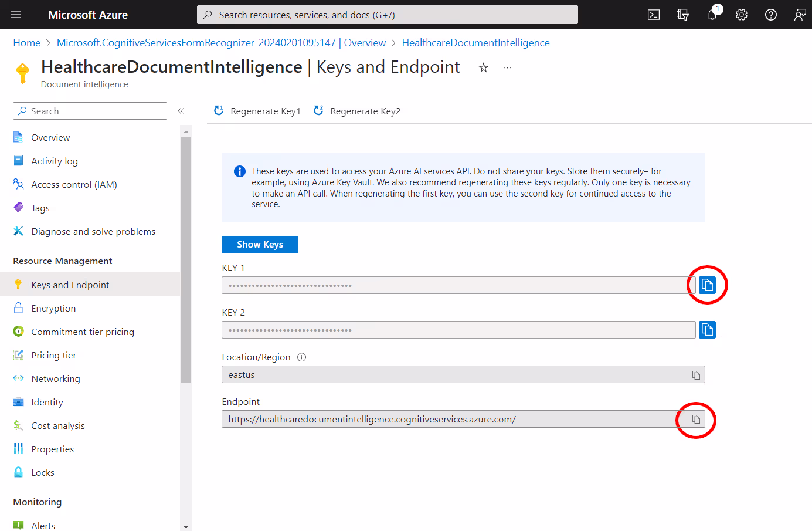Click the Microsoft Azure logo text
This screenshot has height=531, width=812.
(88, 15)
